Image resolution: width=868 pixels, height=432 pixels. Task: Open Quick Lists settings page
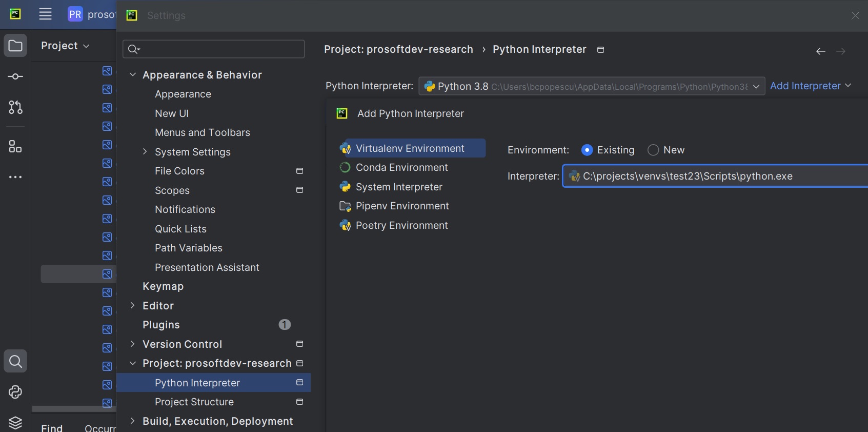point(180,229)
